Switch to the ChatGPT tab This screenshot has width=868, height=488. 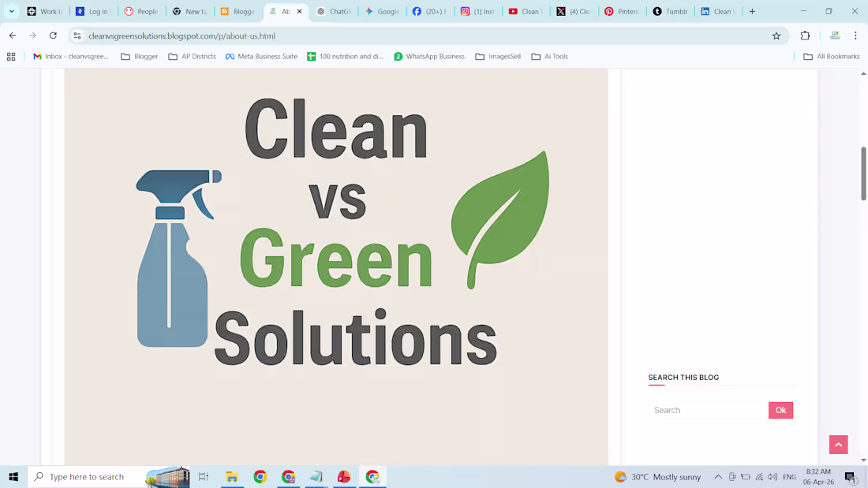pyautogui.click(x=335, y=11)
